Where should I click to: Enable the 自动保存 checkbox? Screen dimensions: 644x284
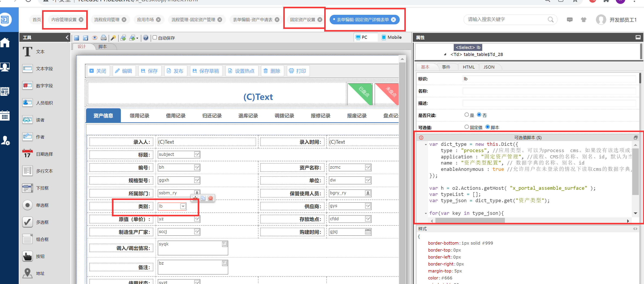(x=155, y=37)
